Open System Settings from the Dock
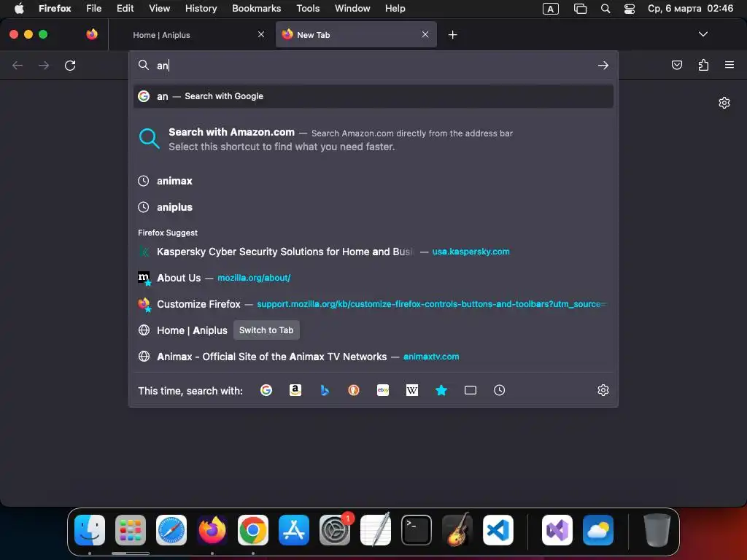The image size is (747, 560). [x=334, y=529]
